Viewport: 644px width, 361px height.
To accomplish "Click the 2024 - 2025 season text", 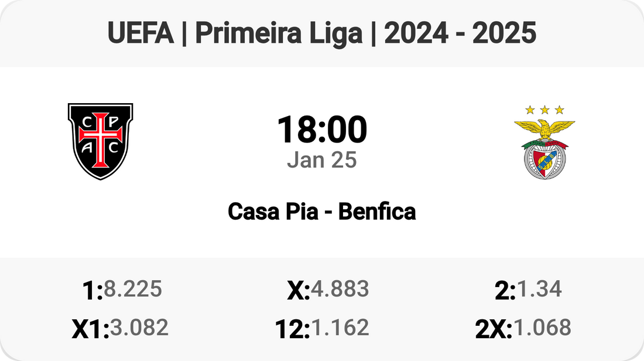I will click(x=461, y=34).
